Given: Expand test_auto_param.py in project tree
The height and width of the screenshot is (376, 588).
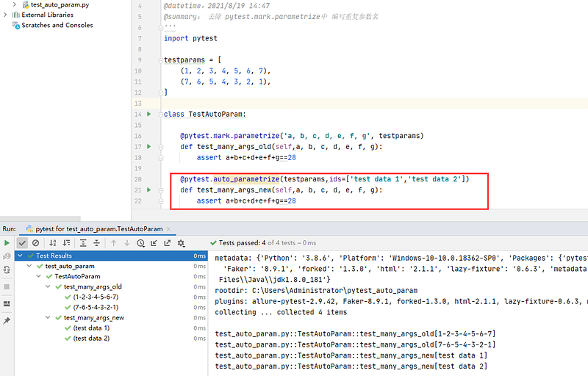Looking at the screenshot, I should 14,4.
